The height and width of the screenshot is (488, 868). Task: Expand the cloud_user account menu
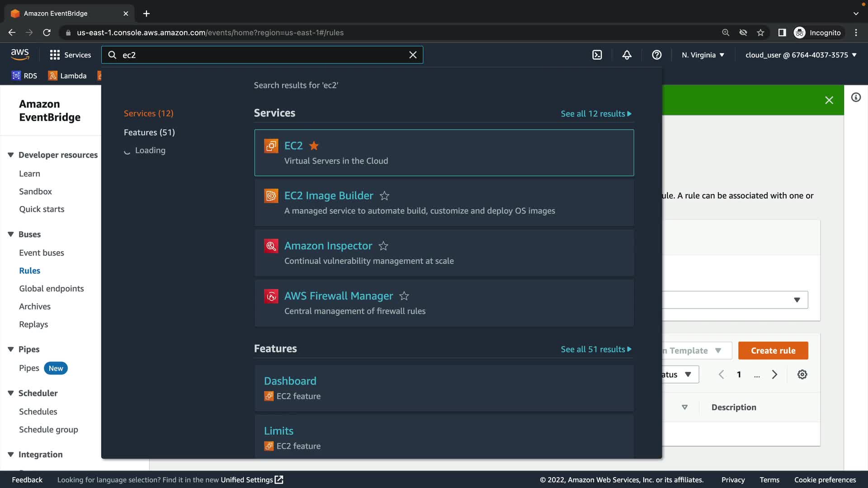(x=801, y=55)
